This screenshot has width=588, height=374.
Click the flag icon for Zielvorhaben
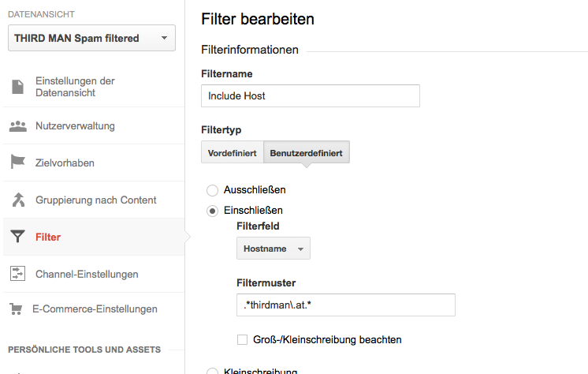(x=17, y=163)
